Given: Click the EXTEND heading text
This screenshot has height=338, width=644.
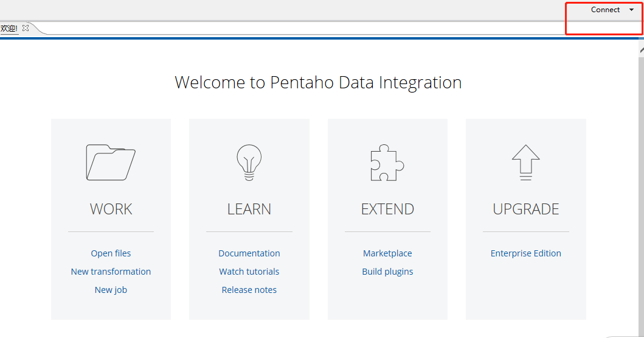Looking at the screenshot, I should 387,209.
